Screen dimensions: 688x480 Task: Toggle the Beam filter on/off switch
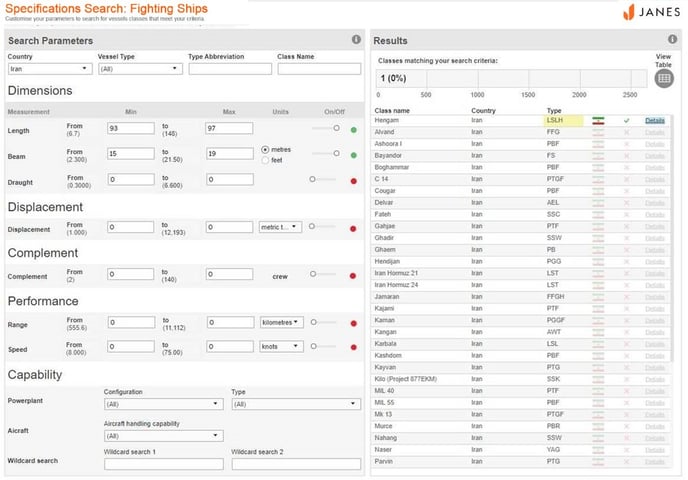[325, 154]
